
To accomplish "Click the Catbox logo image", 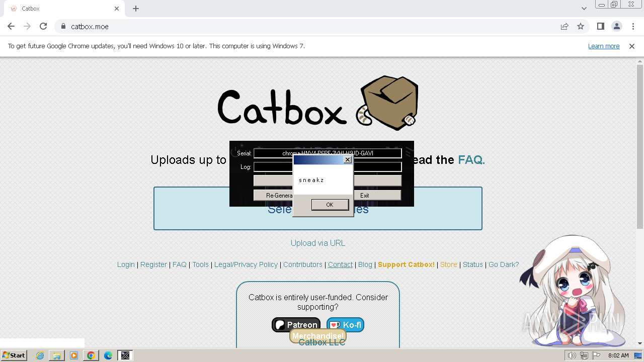I will (318, 103).
